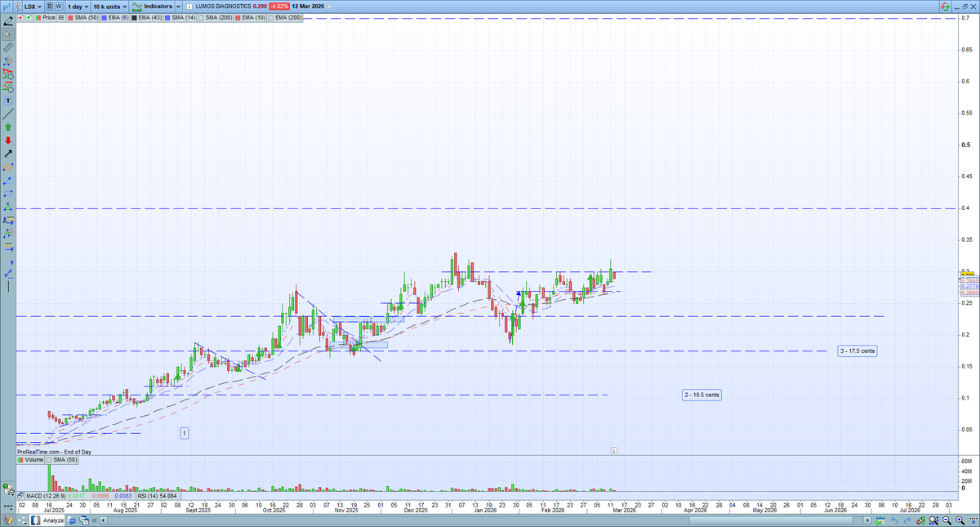Select the green up arrow marker tool
This screenshot has width=980, height=527.
8,127
